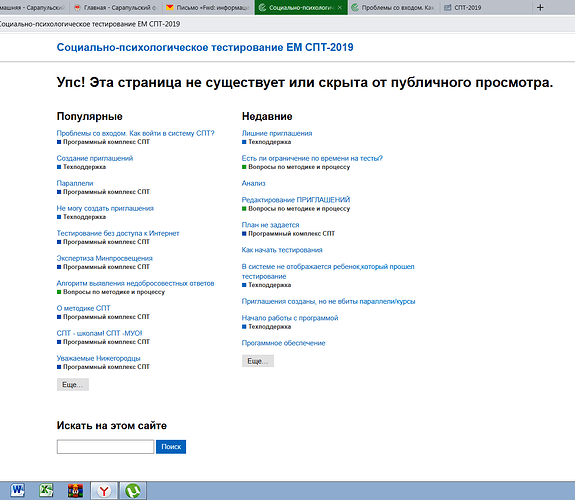
Task: Open the 'О методике СПТ' link
Action: point(83,308)
